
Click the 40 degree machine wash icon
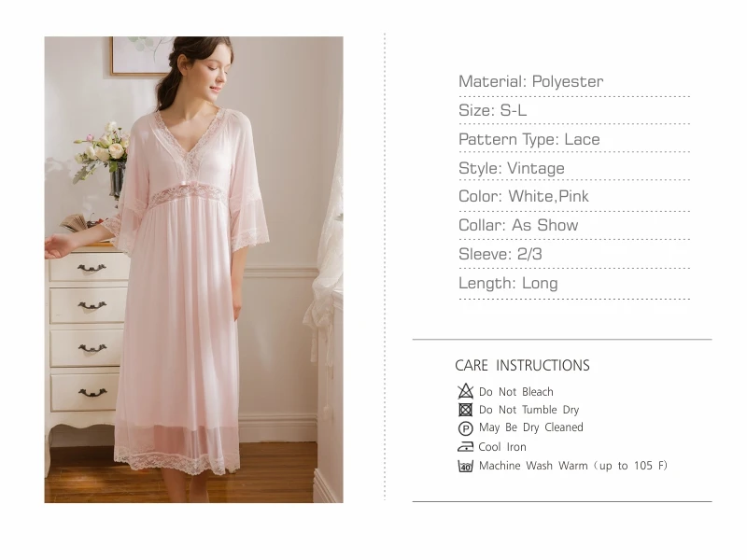coord(465,466)
